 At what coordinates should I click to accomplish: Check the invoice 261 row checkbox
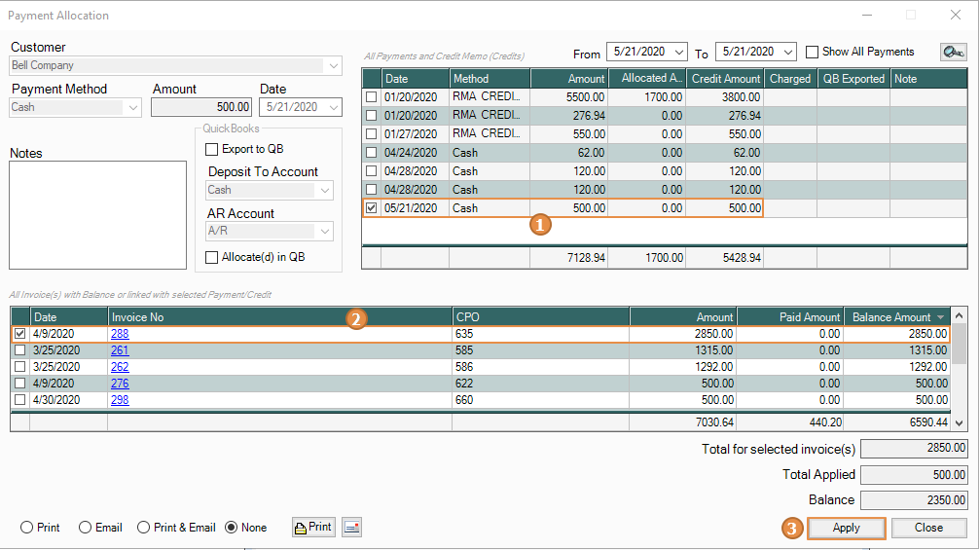point(19,350)
